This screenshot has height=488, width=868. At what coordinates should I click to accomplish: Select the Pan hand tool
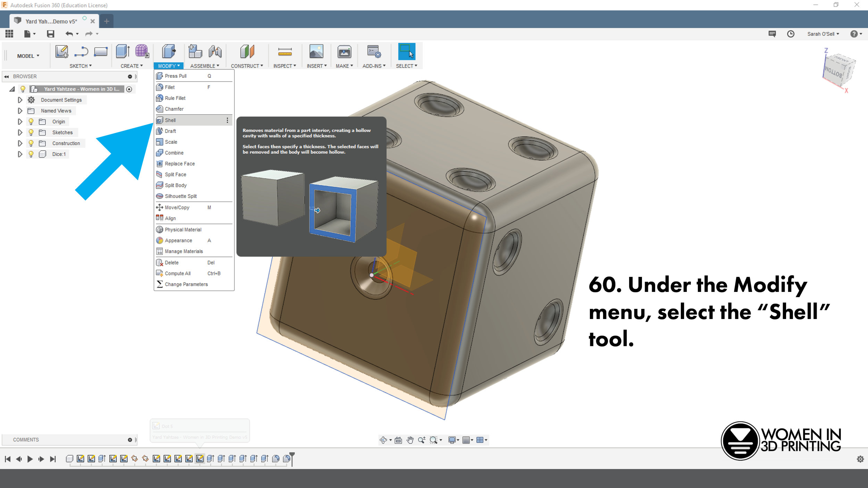[x=410, y=440]
